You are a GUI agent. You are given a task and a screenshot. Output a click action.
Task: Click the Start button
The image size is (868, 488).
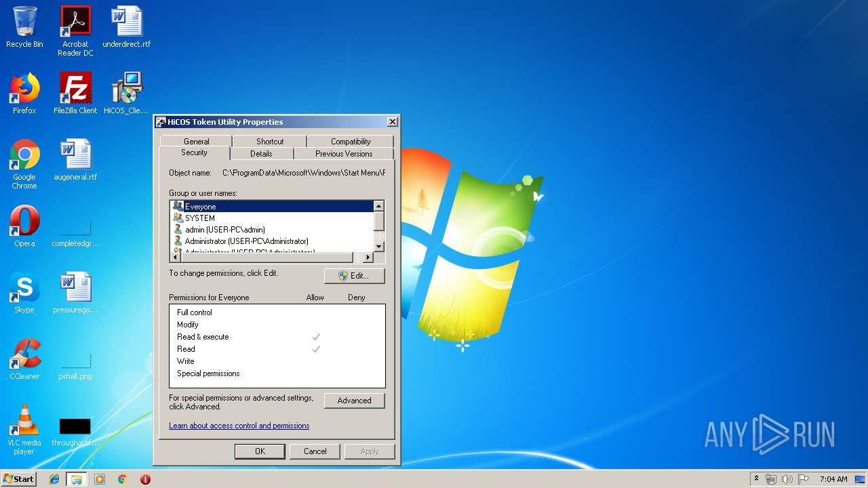[19, 479]
